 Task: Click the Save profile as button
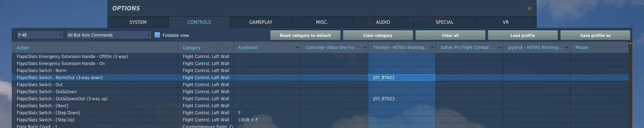coord(595,35)
